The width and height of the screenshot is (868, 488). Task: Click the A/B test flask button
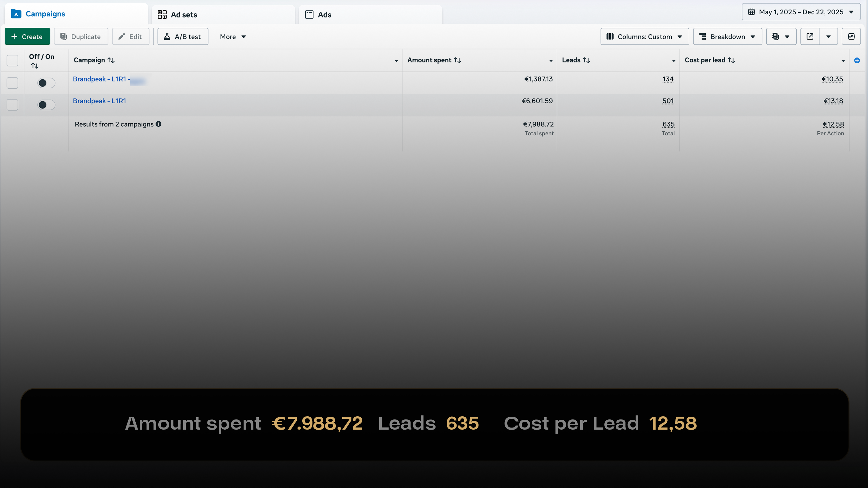pos(183,36)
